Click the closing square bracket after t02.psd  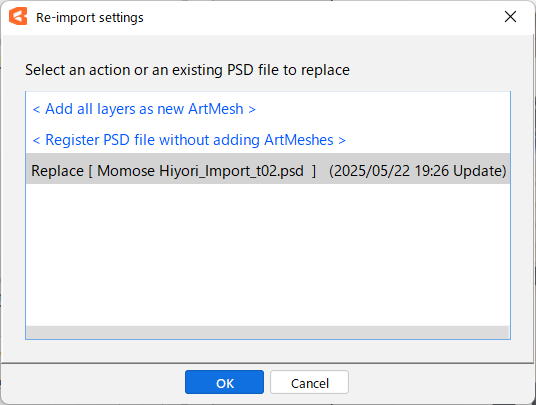314,171
